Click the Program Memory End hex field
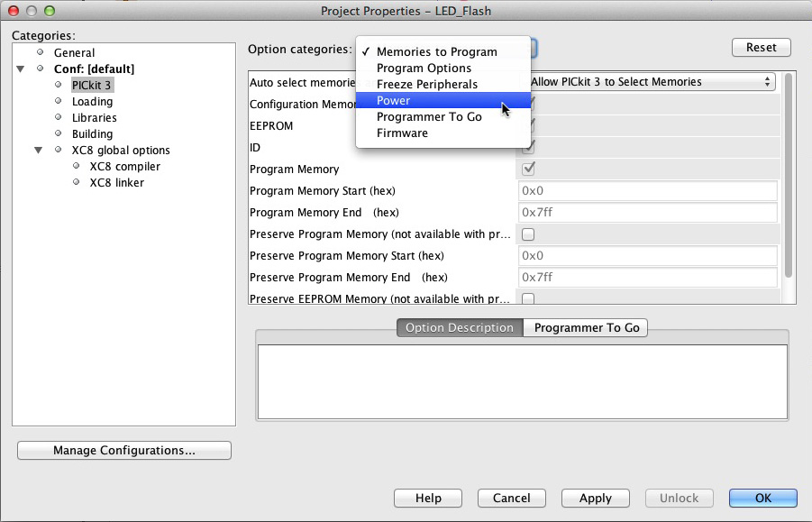 (x=647, y=213)
